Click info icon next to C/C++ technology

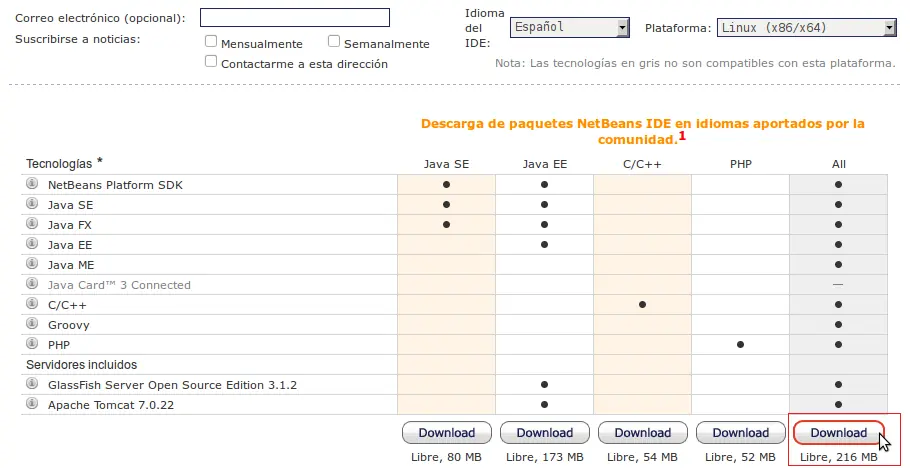[x=32, y=304]
